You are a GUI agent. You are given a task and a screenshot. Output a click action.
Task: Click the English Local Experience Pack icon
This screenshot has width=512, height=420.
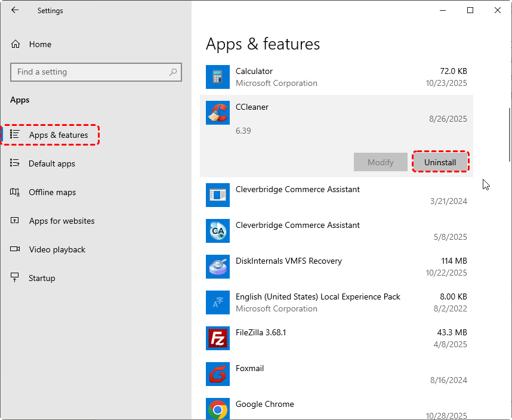[x=217, y=302]
